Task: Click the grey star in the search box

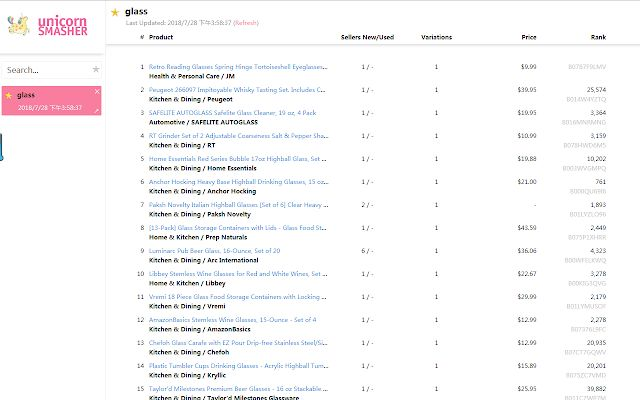Action: pos(96,69)
